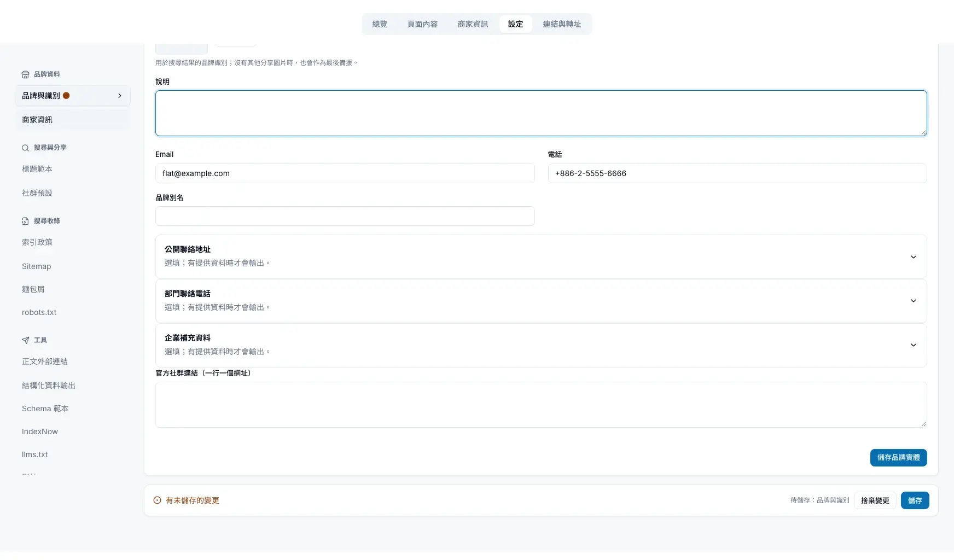Viewport: 954px width, 560px height.
Task: Click the store icon beside 品牌資料
Action: pyautogui.click(x=25, y=74)
